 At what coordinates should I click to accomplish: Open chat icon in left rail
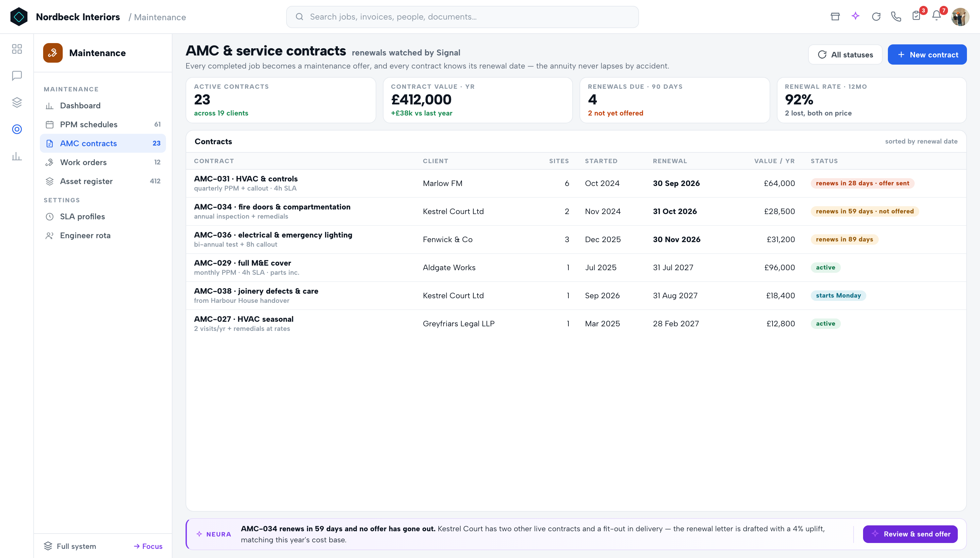[x=17, y=75]
